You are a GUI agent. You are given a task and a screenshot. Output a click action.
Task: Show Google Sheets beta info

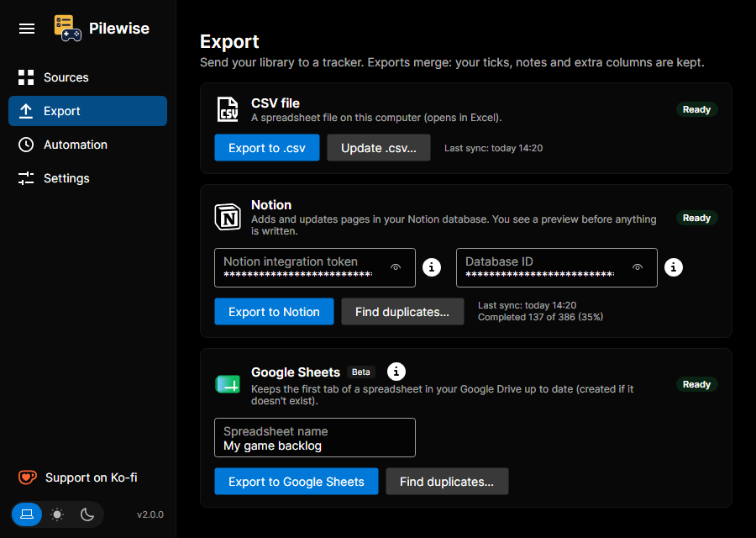396,372
